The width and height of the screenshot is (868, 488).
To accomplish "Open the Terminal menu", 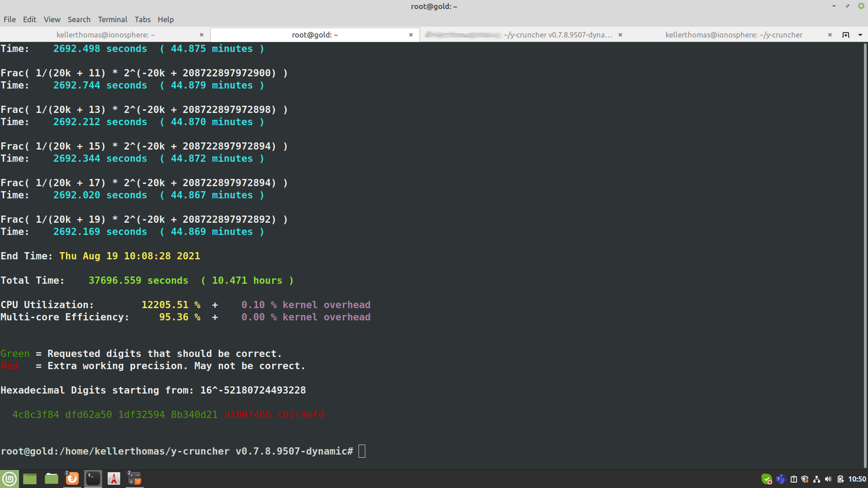I will pos(112,20).
